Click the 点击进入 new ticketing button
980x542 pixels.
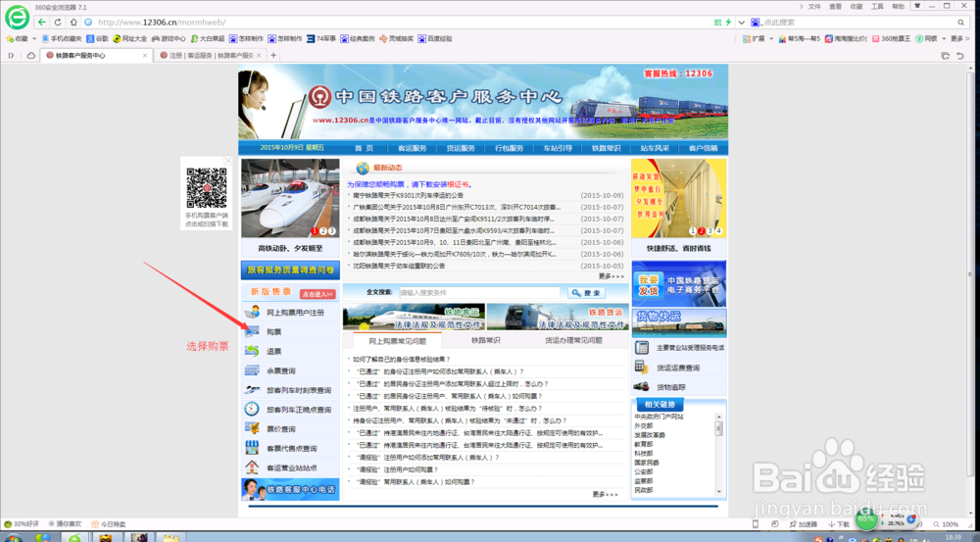[x=317, y=293]
